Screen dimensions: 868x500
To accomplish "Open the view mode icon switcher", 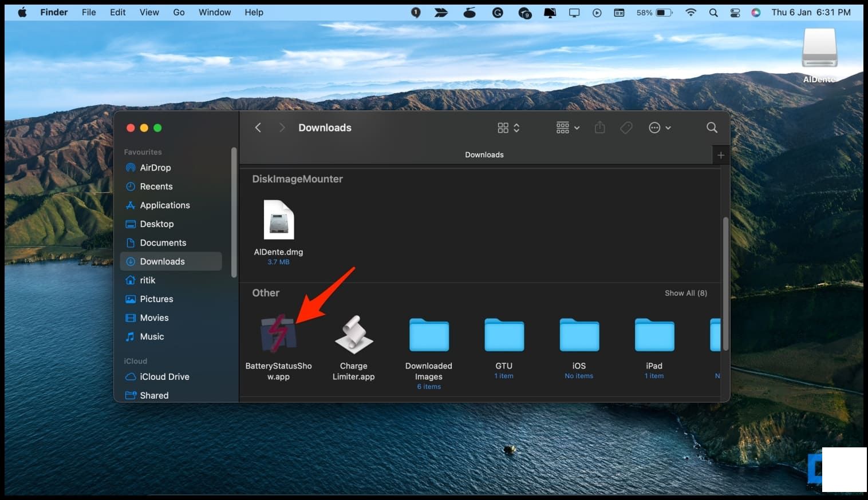I will coord(508,128).
